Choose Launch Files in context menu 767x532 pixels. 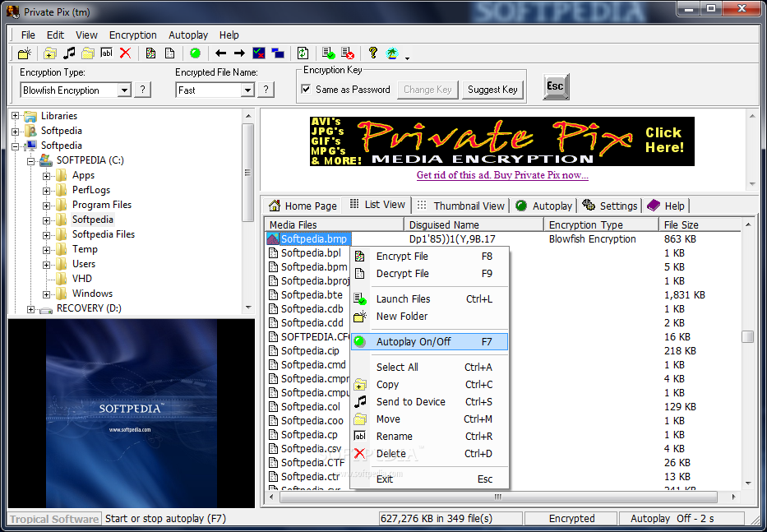click(430, 299)
